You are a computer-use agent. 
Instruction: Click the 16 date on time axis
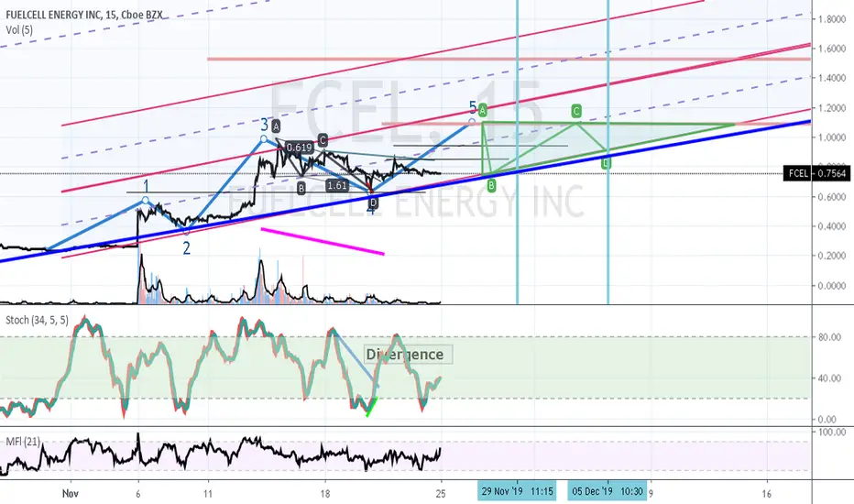pos(767,494)
